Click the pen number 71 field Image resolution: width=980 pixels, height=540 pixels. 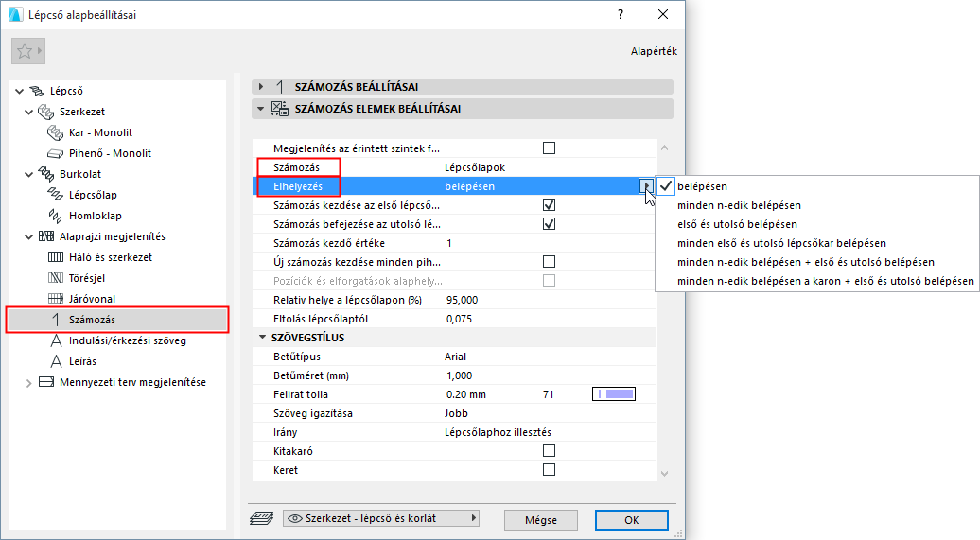(548, 394)
